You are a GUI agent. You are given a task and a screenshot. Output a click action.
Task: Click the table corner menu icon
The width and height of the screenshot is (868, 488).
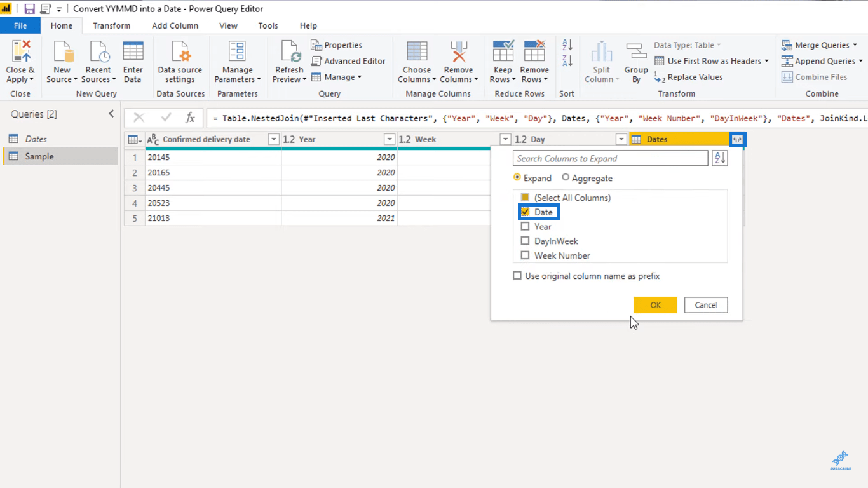135,139
